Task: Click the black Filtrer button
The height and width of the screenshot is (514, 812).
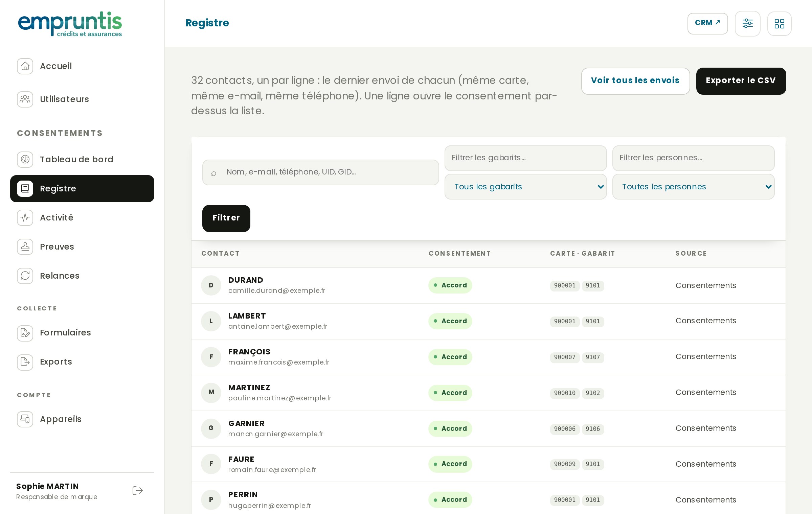Action: pos(226,218)
